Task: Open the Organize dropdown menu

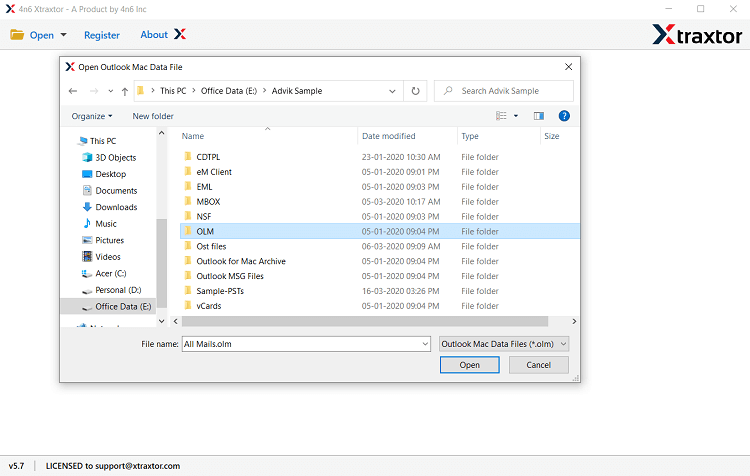Action: point(92,116)
